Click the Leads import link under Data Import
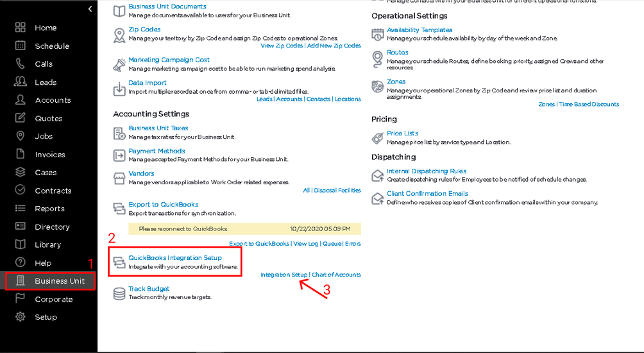 click(x=264, y=99)
